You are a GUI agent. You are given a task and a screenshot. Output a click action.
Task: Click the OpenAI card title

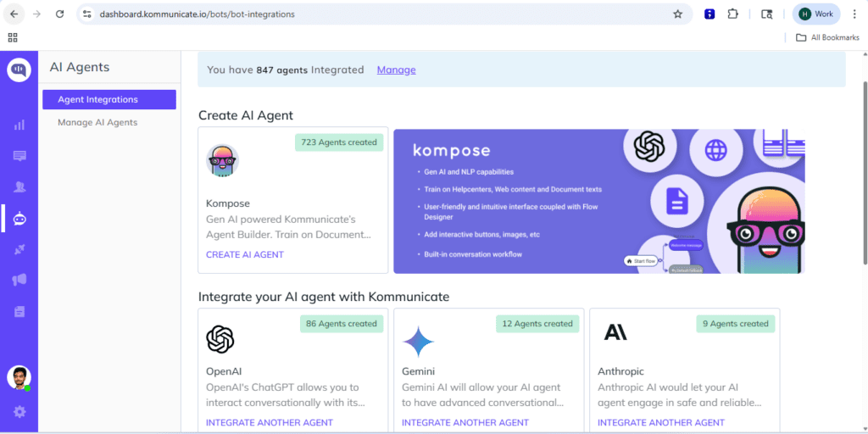pyautogui.click(x=224, y=371)
